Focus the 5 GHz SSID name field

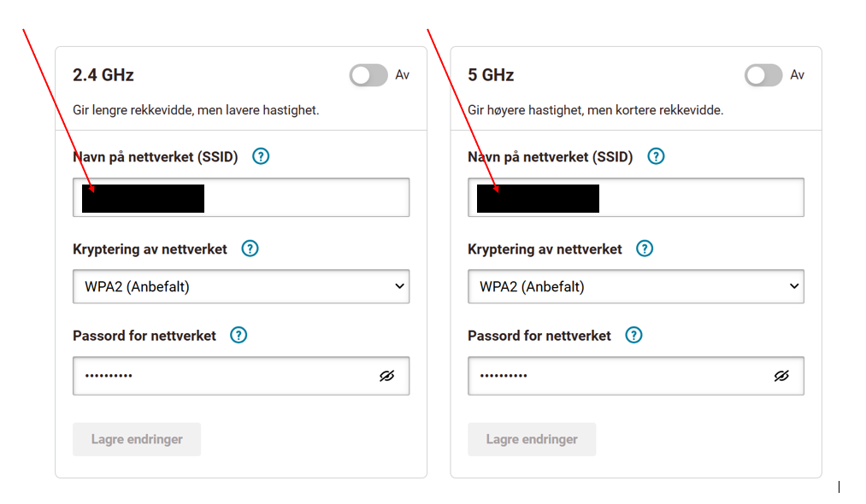pyautogui.click(x=636, y=197)
